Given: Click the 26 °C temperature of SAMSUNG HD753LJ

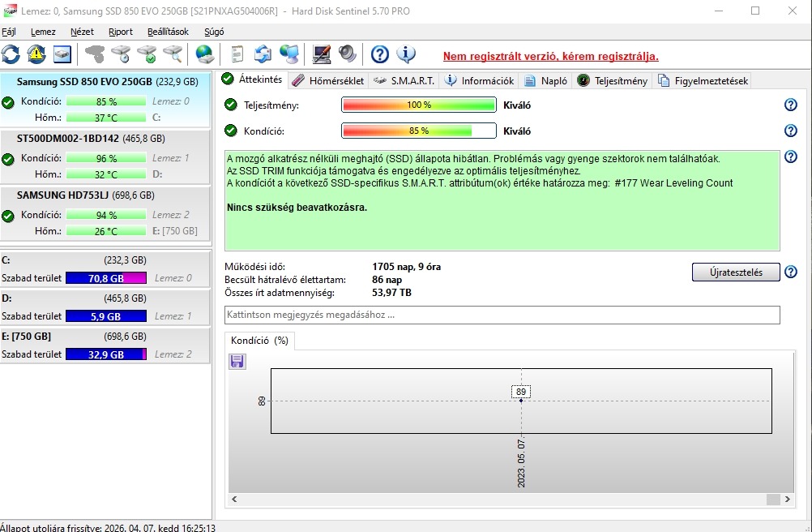Looking at the screenshot, I should point(106,231).
